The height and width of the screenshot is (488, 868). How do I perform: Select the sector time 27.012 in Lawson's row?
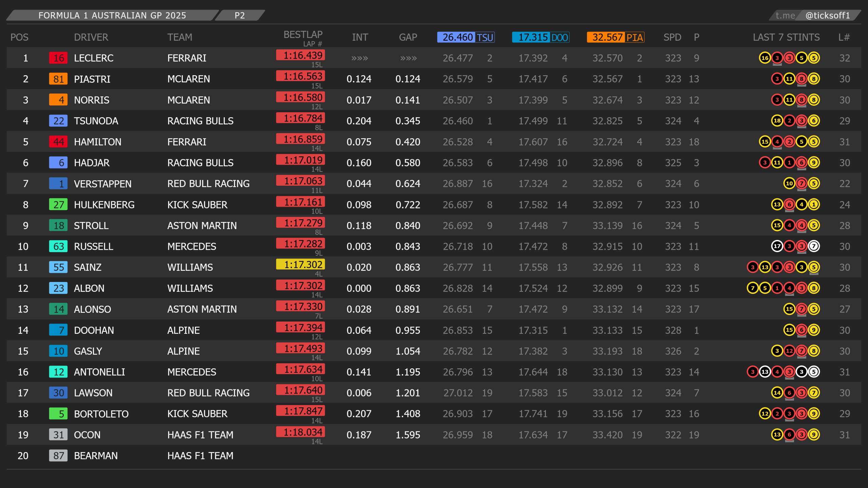pyautogui.click(x=458, y=393)
